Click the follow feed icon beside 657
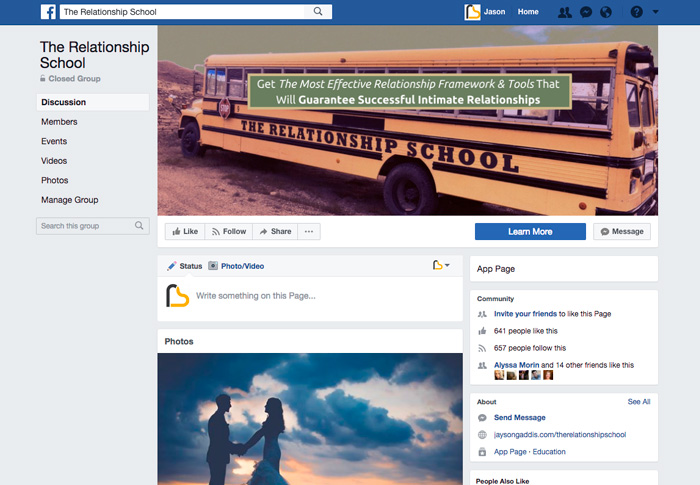The width and height of the screenshot is (700, 485). pyautogui.click(x=482, y=348)
